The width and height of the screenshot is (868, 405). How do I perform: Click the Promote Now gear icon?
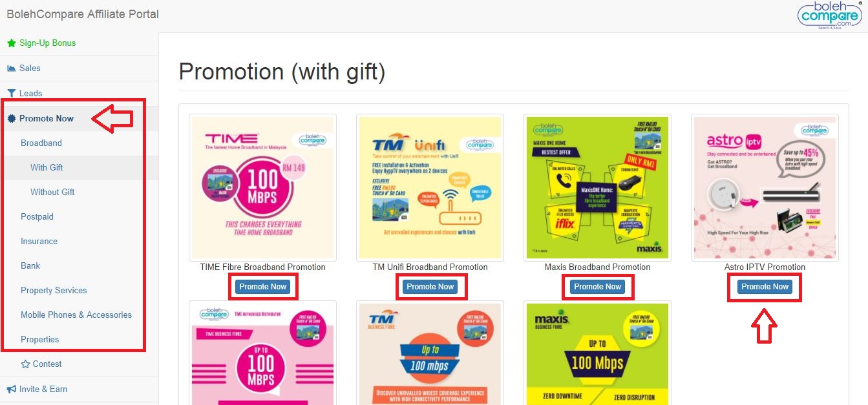(x=11, y=118)
